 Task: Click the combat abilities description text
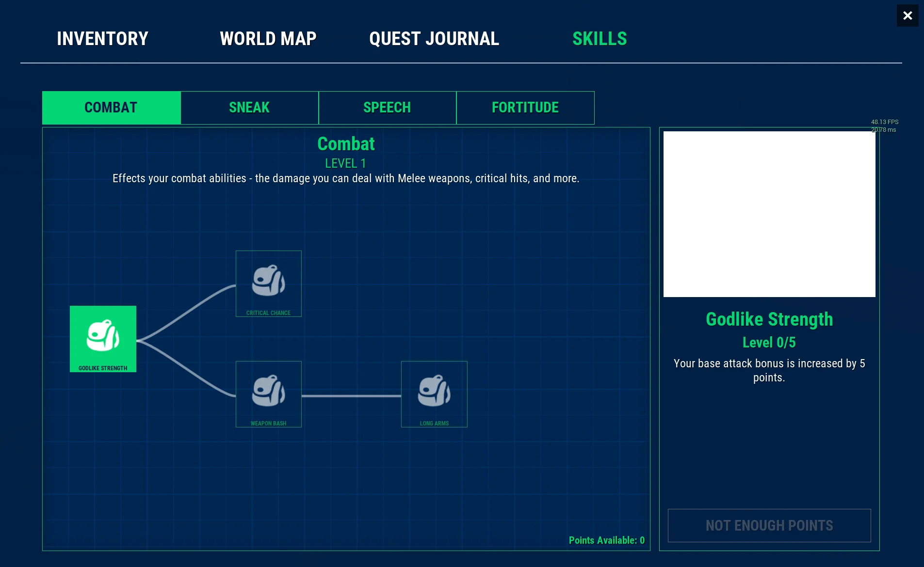click(346, 178)
